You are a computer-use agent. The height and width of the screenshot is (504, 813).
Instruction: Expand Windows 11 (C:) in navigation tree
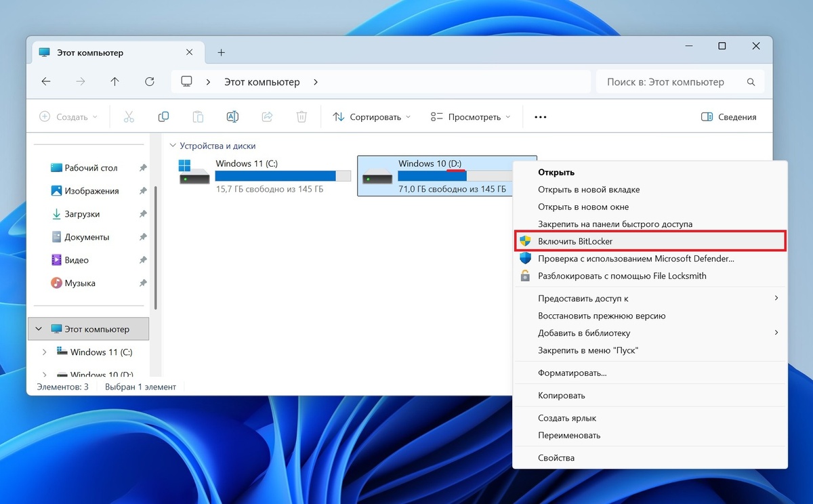pyautogui.click(x=45, y=352)
